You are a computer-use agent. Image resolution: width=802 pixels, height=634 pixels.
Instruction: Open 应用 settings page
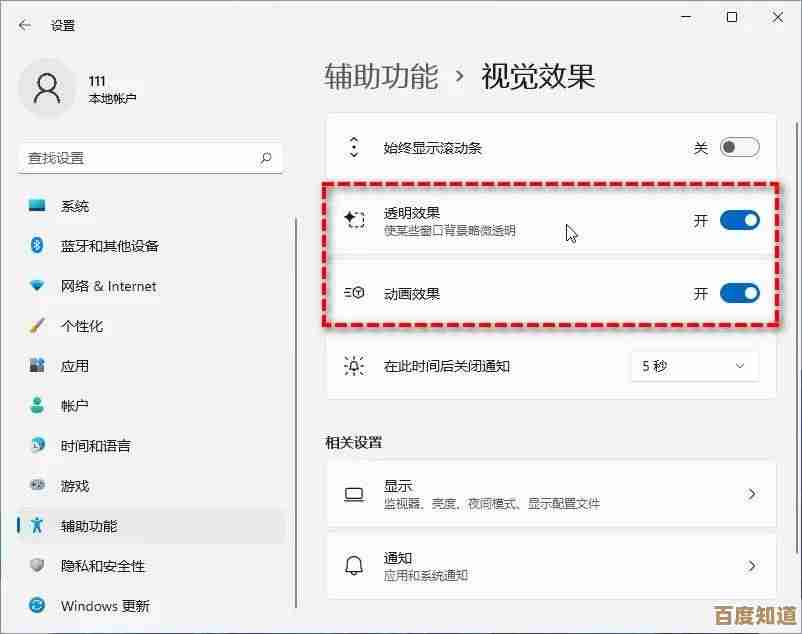point(72,366)
